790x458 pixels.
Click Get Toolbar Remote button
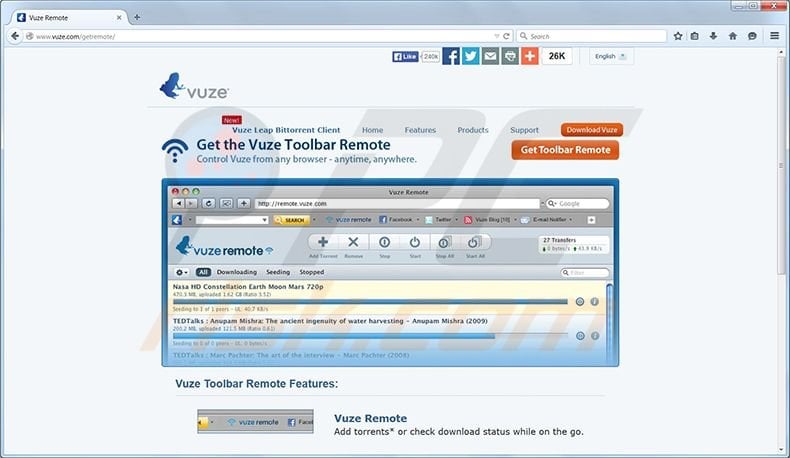coord(565,150)
